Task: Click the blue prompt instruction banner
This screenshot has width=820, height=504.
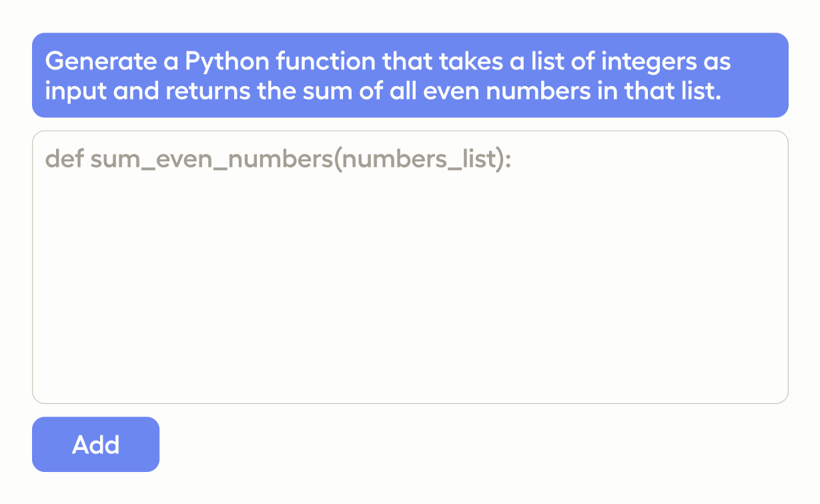Action: pos(410,75)
